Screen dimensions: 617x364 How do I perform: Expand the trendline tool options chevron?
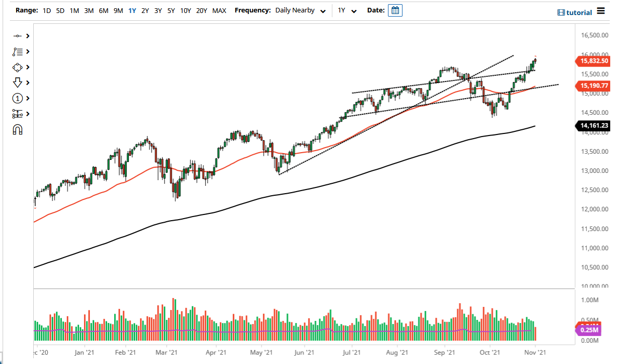[x=28, y=36]
